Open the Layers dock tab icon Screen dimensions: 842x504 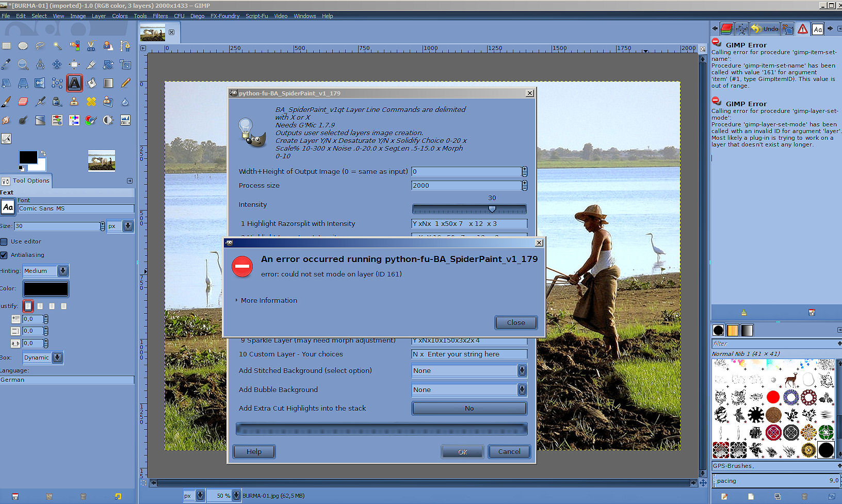726,29
